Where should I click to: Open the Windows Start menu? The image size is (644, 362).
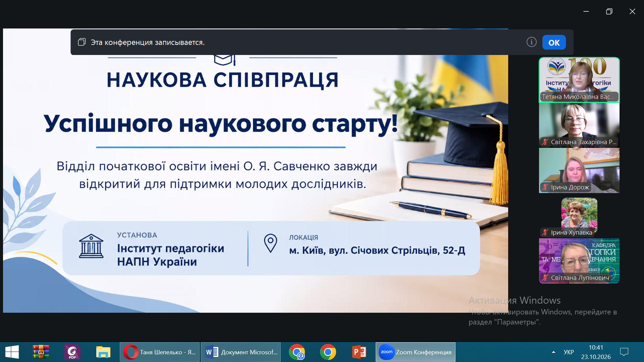(12, 352)
